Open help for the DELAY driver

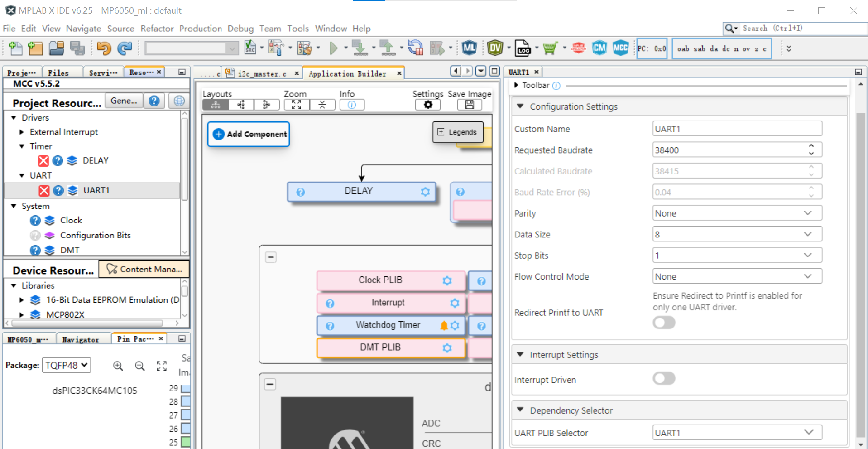(x=58, y=161)
